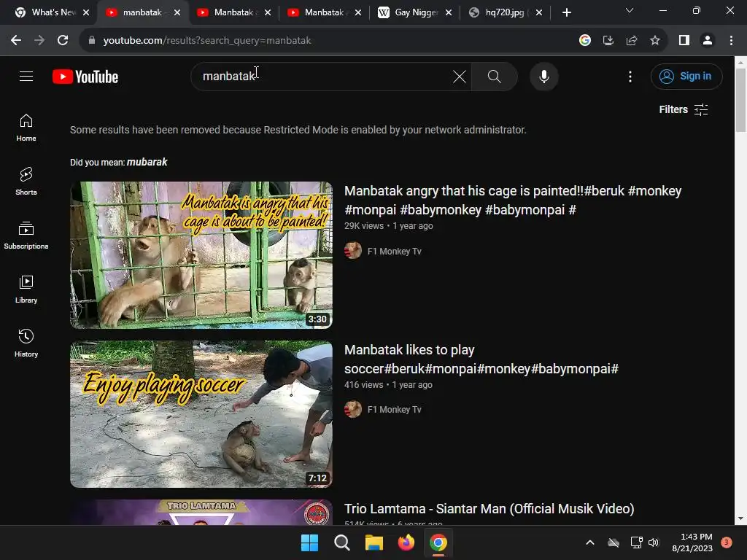Open F1 Monkey Tv channel under soccer video
The width and height of the screenshot is (747, 560).
(395, 410)
